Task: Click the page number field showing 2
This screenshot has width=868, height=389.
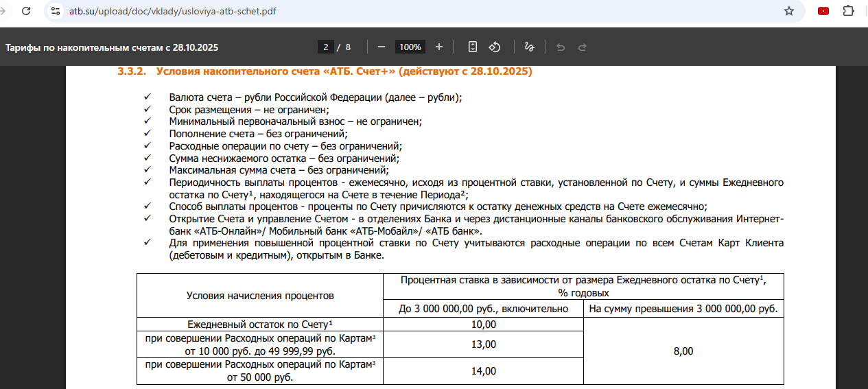Action: (325, 47)
